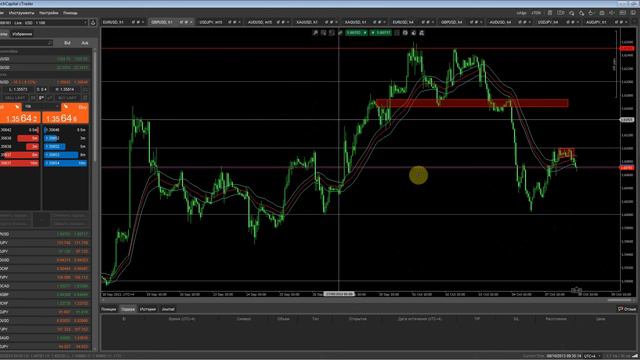640x360 pixels.
Task: Select the 10m buy depth row
Action: tap(65, 163)
